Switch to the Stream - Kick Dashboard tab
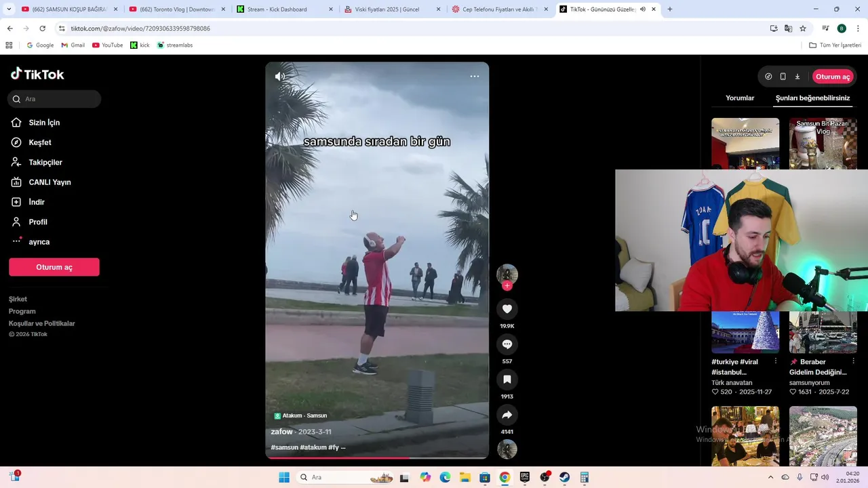The height and width of the screenshot is (488, 868). 285,9
